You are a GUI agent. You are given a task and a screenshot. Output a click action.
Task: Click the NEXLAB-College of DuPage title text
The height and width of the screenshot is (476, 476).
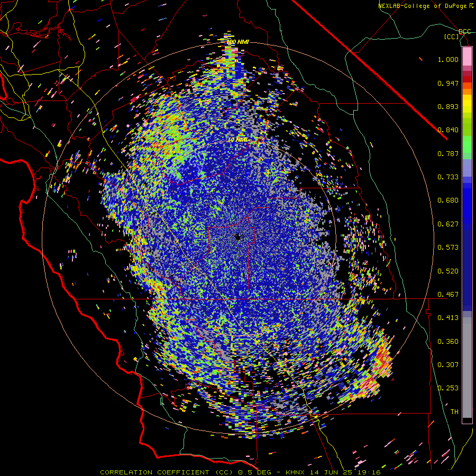pos(425,6)
